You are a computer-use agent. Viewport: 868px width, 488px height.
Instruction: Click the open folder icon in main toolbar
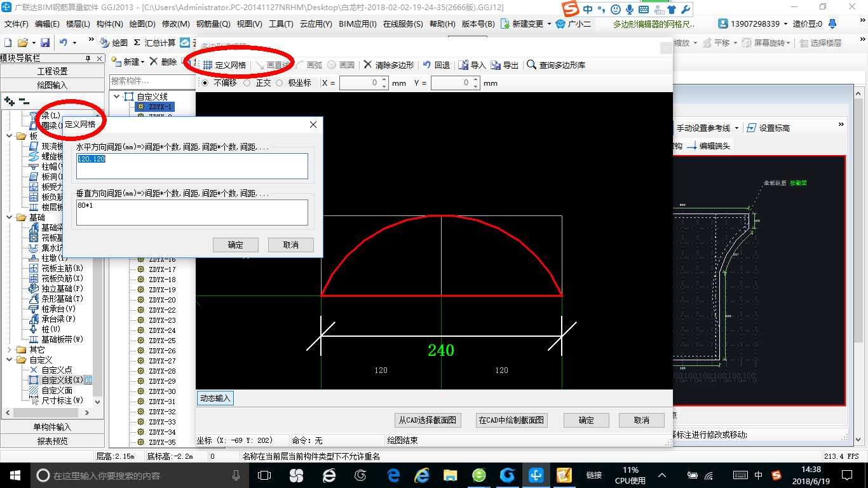point(22,43)
